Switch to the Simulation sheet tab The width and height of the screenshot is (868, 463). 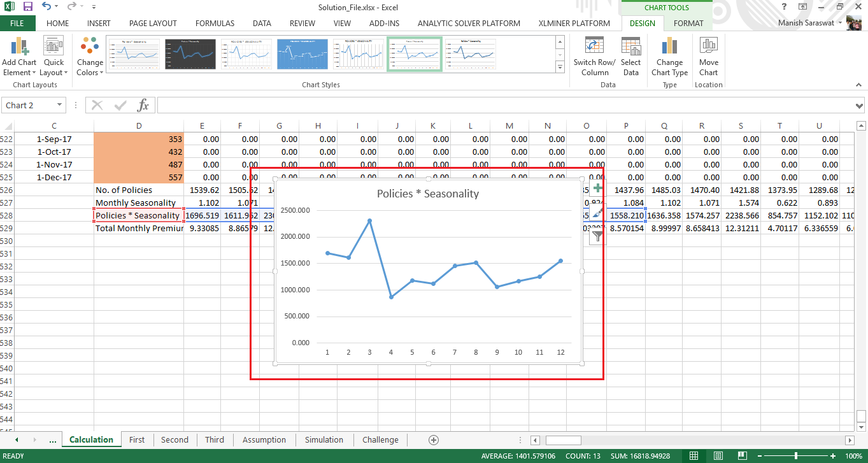(324, 439)
